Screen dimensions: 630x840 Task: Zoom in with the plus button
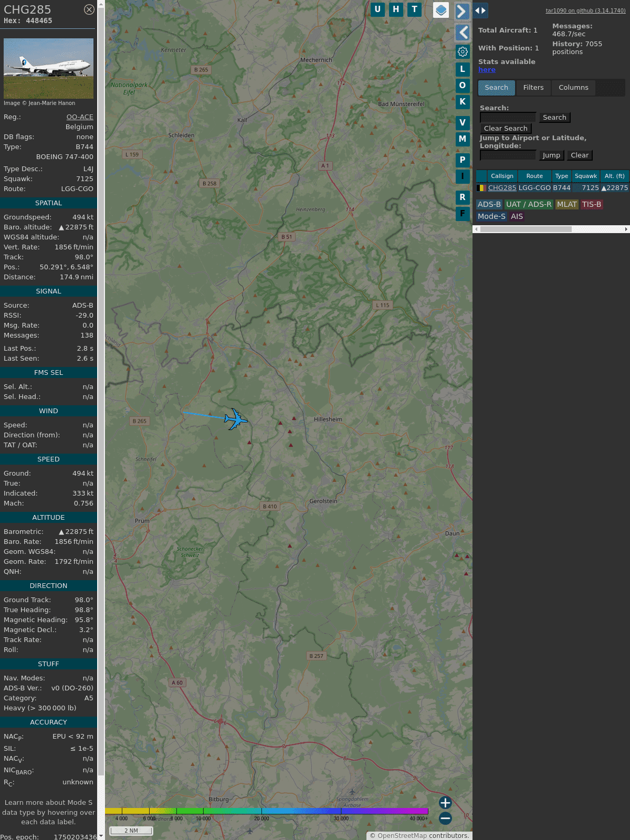[445, 802]
